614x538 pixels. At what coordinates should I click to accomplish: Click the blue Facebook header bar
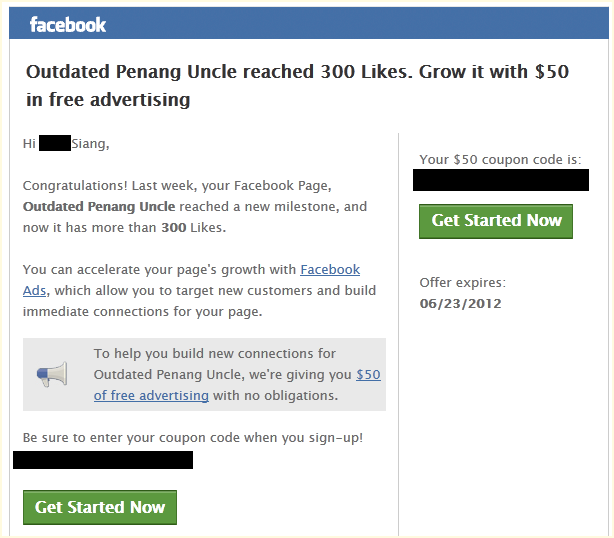(350, 24)
